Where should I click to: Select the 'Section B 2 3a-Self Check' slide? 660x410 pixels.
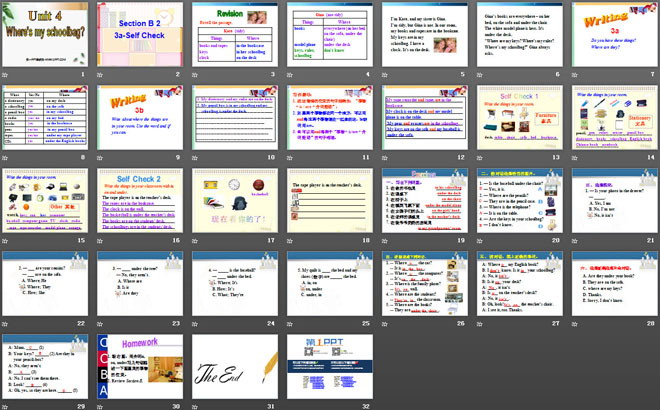(140, 34)
